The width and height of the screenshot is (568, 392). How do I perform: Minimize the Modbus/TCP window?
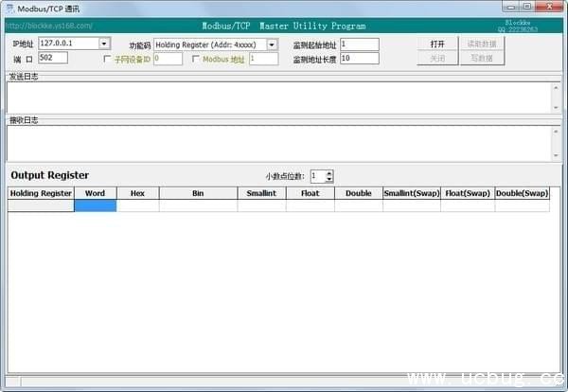(x=511, y=7)
